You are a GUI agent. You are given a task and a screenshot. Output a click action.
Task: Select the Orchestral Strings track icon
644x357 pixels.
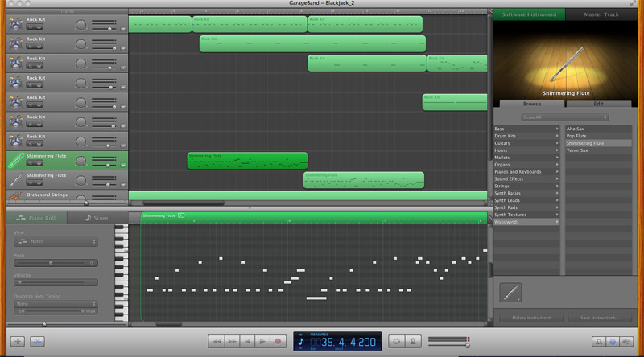[x=15, y=197]
